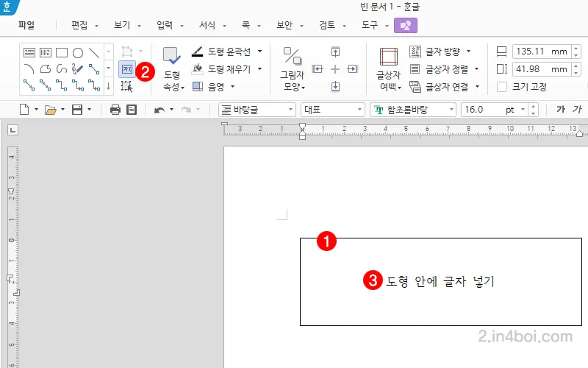Reset shadow position with center plus icon

pyautogui.click(x=335, y=69)
